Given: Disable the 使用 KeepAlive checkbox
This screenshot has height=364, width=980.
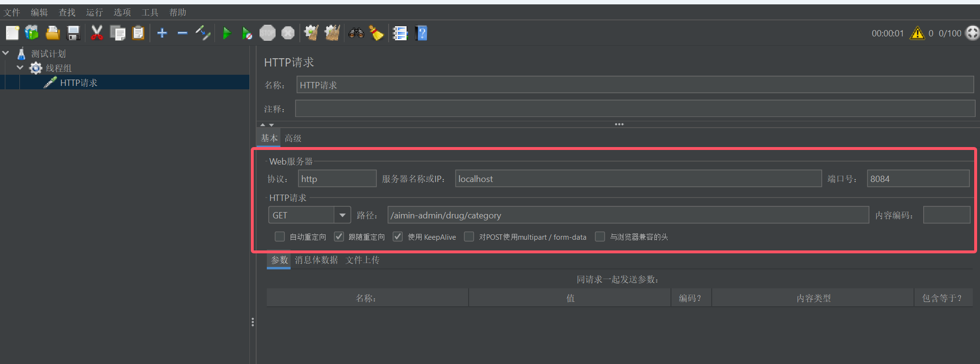Looking at the screenshot, I should 398,237.
